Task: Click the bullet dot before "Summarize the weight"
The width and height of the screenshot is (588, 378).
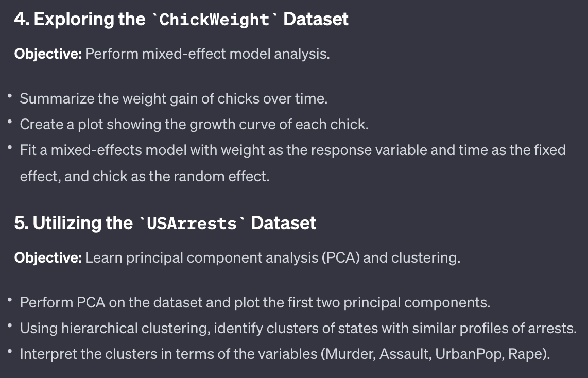Action: tap(10, 97)
